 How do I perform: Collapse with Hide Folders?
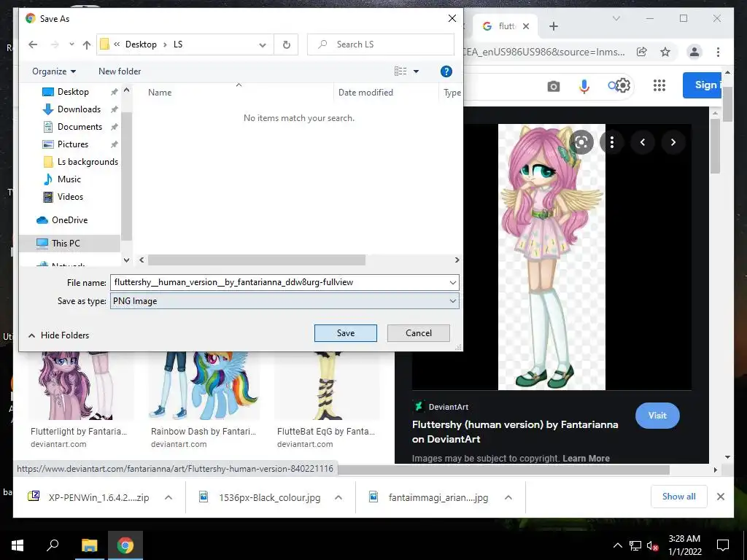[58, 335]
